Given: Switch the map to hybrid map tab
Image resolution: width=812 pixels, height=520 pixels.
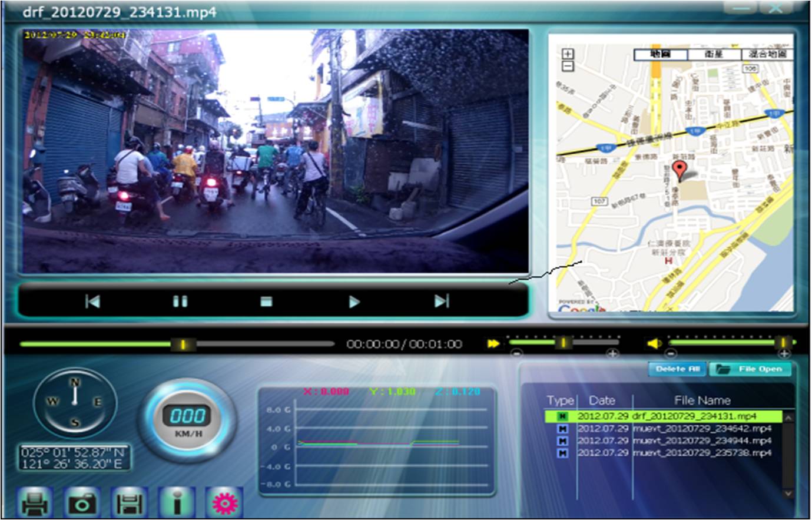Looking at the screenshot, I should [767, 54].
